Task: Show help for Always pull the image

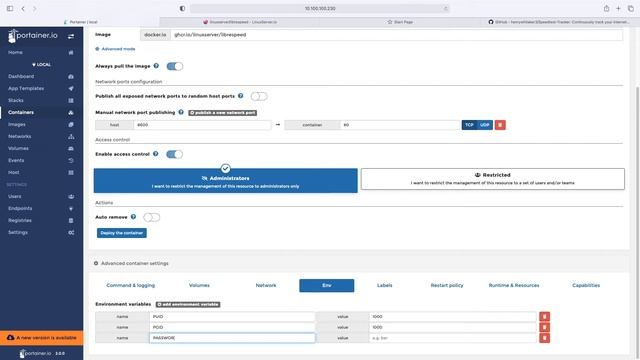Action: (x=156, y=66)
